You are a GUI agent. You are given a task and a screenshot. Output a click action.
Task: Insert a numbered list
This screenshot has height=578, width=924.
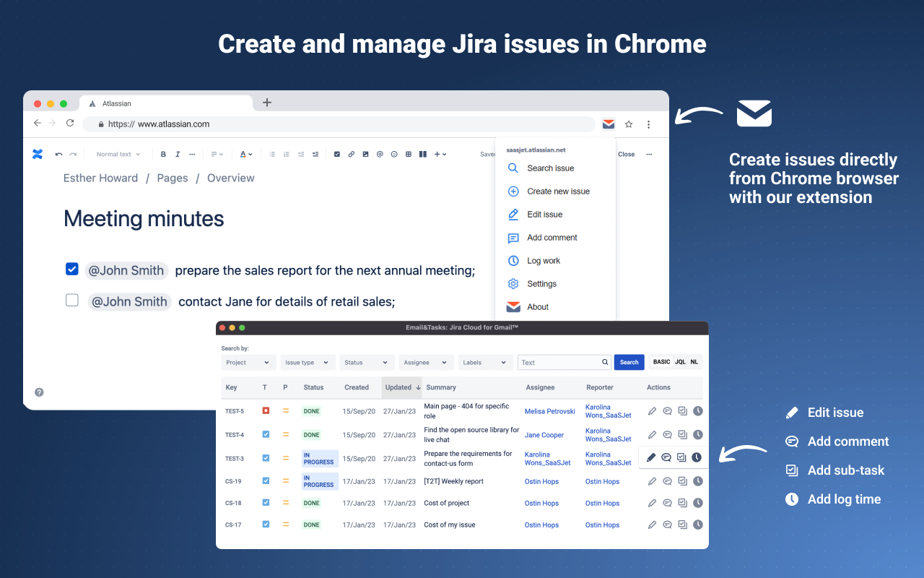pyautogui.click(x=287, y=154)
